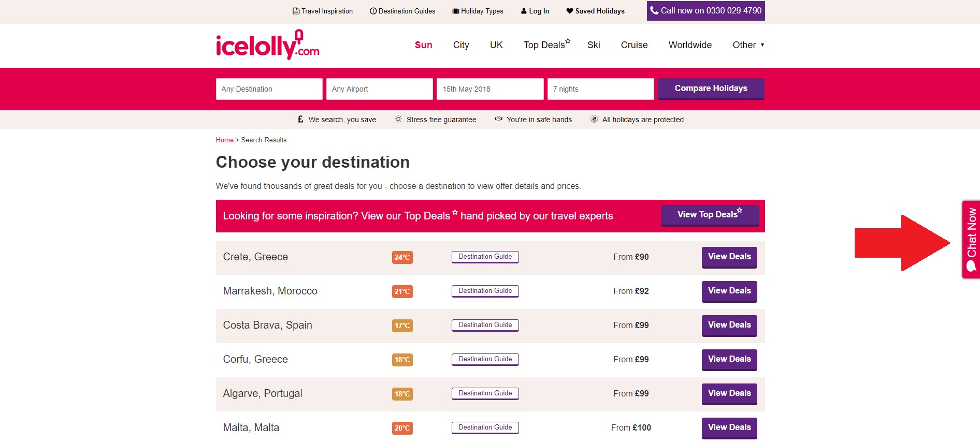980x443 pixels.
Task: Open the UK holidays menu
Action: 496,45
